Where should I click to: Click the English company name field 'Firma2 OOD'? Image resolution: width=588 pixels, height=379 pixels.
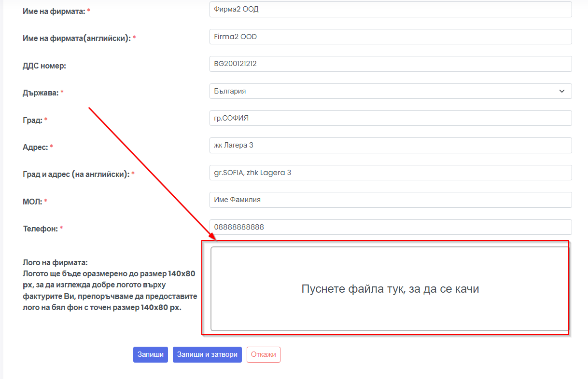pos(390,37)
